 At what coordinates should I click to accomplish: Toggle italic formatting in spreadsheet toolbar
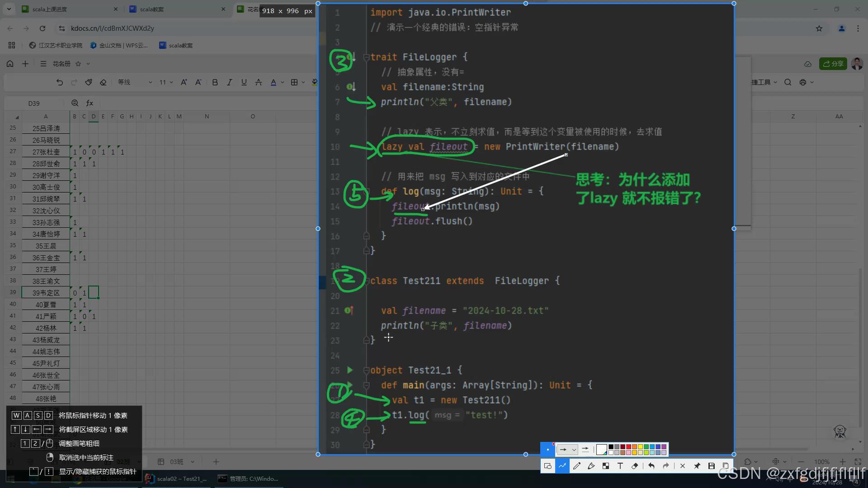(x=230, y=82)
